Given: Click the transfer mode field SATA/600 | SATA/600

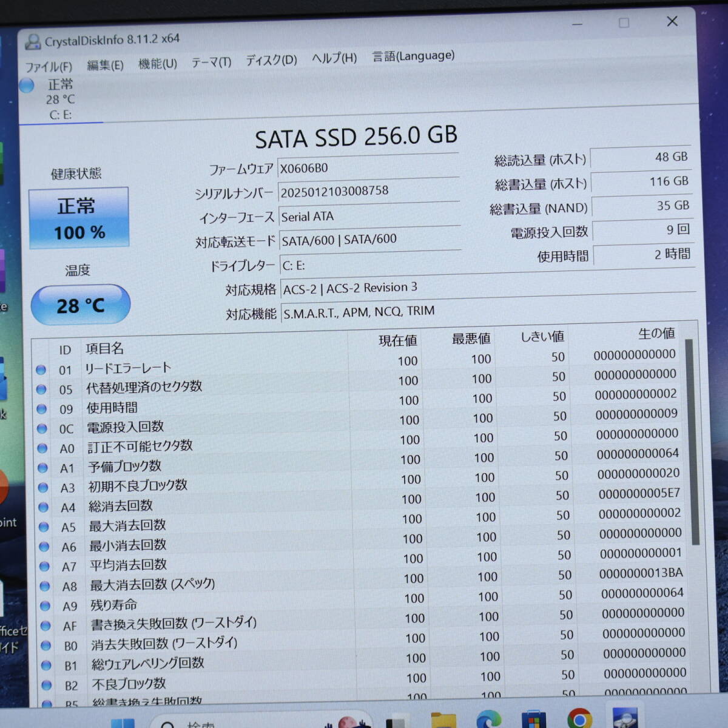Looking at the screenshot, I should coord(370,239).
